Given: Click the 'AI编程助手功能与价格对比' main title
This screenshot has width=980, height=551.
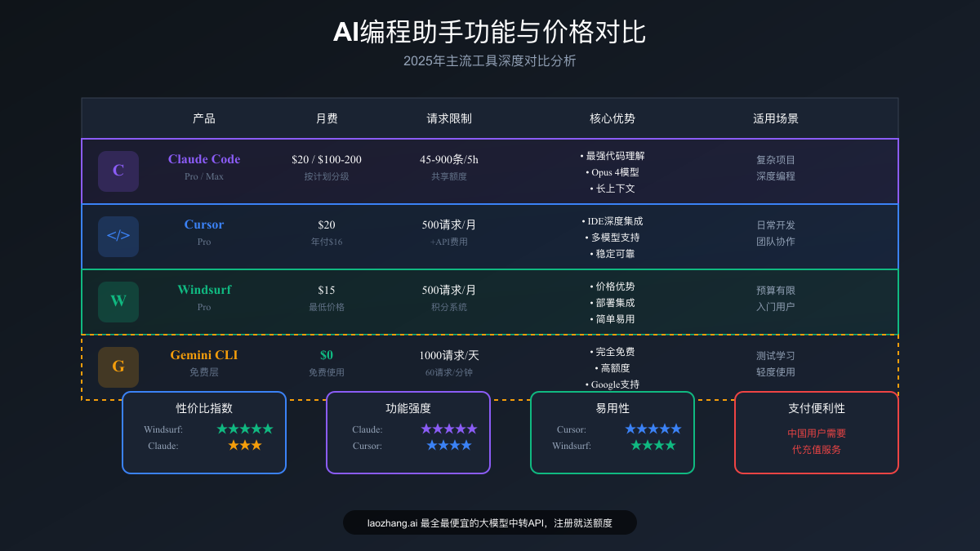Looking at the screenshot, I should 490,32.
